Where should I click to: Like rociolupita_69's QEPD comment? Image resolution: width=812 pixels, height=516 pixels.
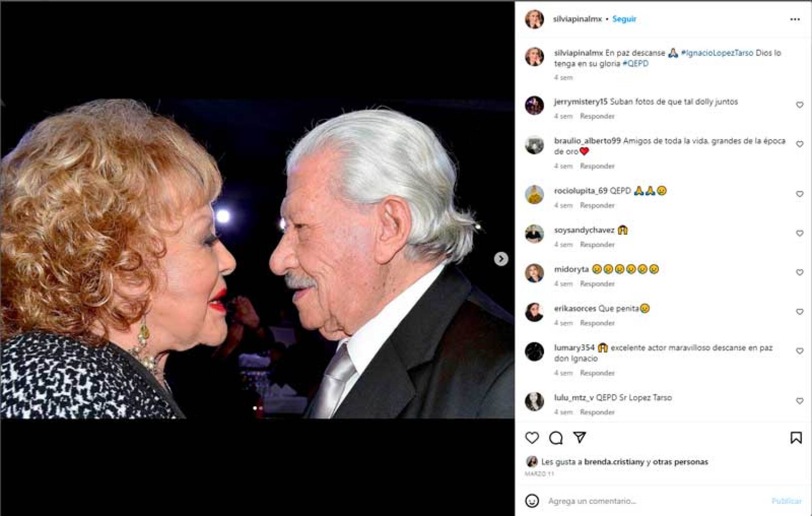[799, 194]
